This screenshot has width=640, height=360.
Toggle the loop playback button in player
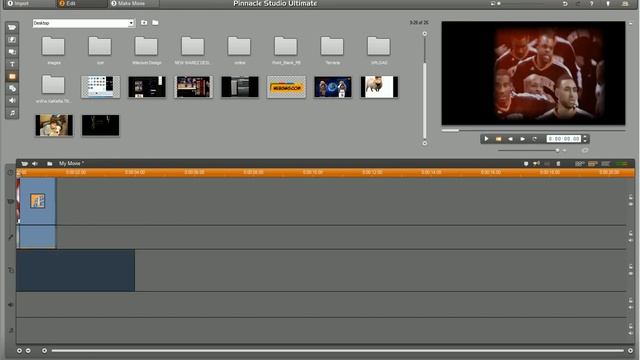[535, 139]
